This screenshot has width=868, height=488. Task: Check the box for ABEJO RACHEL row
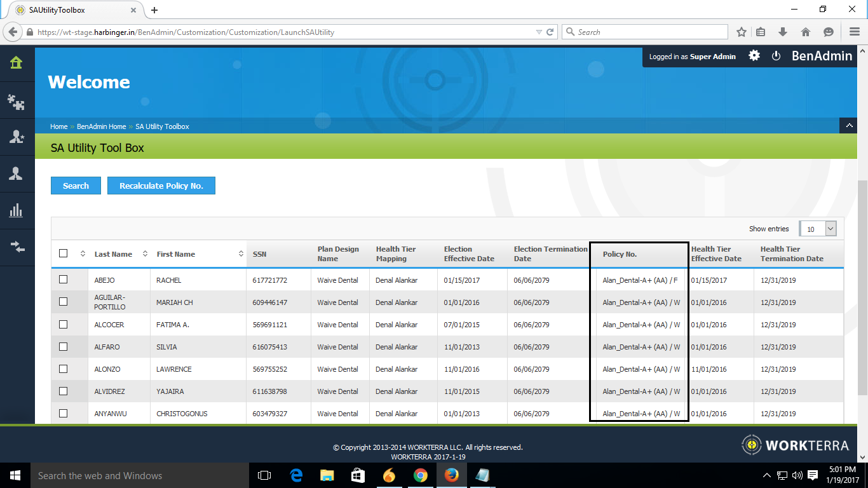coord(63,280)
